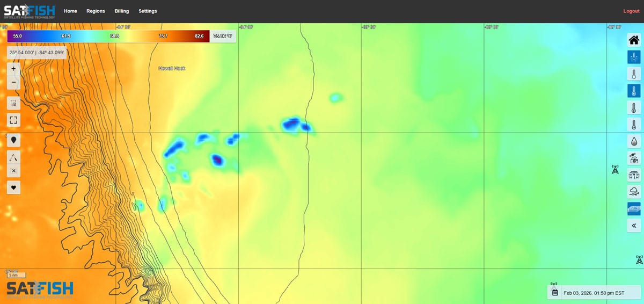The height and width of the screenshot is (304, 644).
Task: Select the measure distance path tool
Action: (x=13, y=156)
